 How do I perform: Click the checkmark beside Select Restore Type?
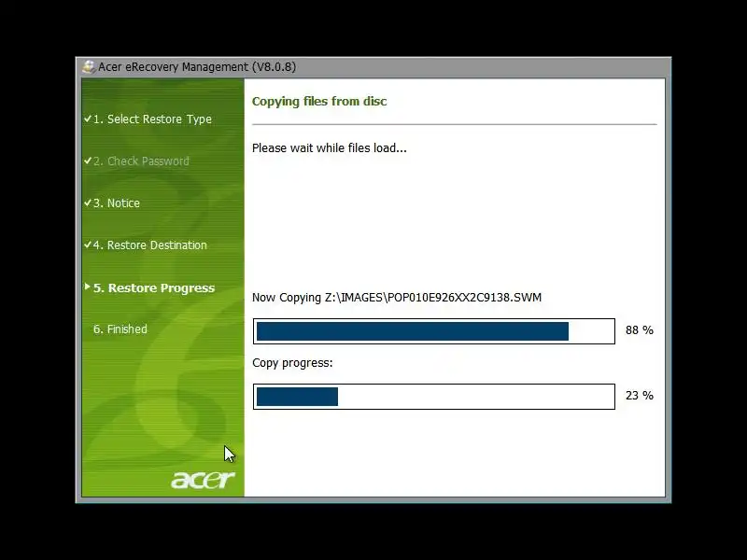88,119
